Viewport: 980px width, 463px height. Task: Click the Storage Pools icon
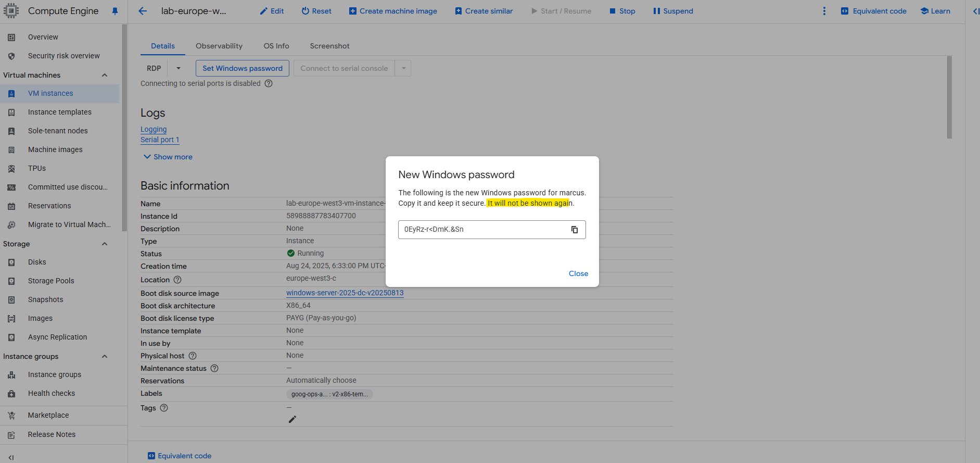pyautogui.click(x=11, y=281)
